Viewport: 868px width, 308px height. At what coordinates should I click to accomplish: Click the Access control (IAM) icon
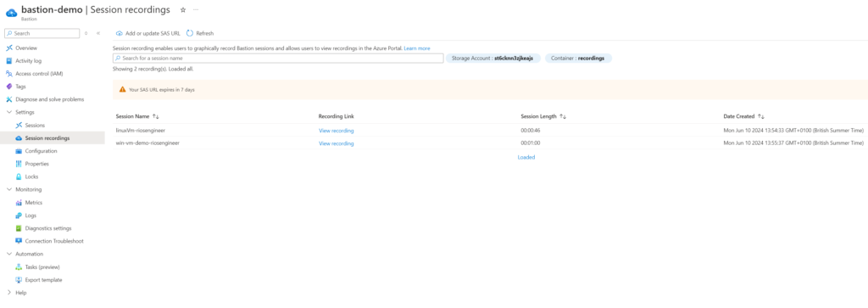pyautogui.click(x=9, y=74)
